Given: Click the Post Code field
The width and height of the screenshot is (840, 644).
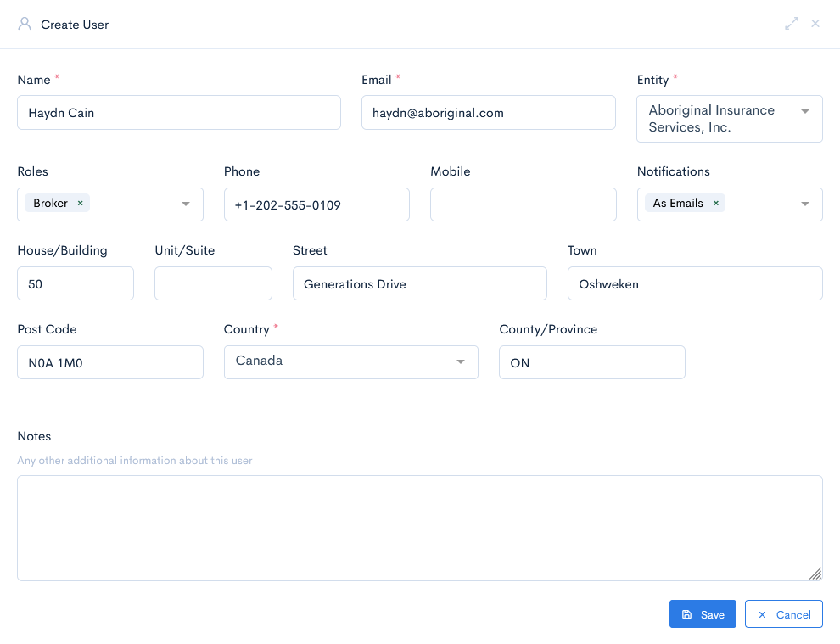Looking at the screenshot, I should pos(109,362).
